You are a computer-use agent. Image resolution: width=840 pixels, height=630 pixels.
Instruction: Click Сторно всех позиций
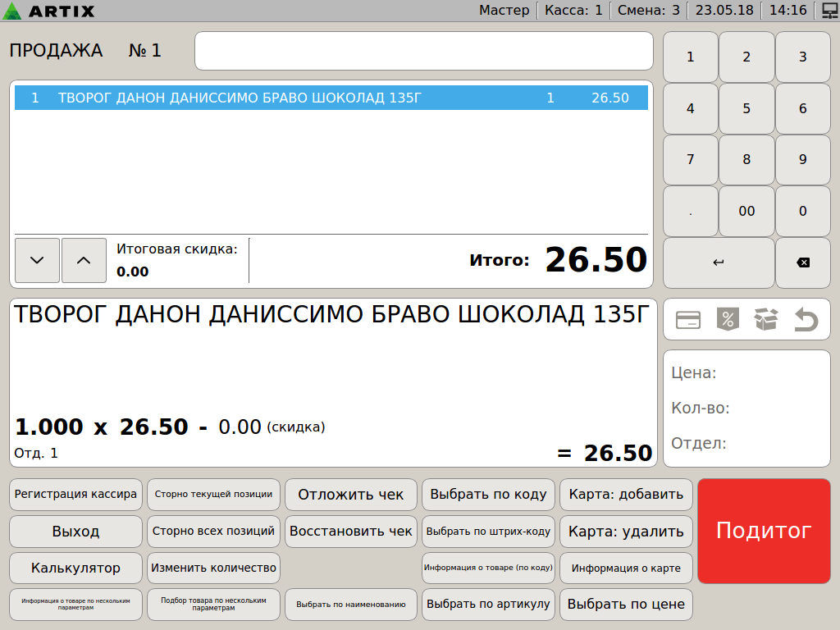click(213, 531)
